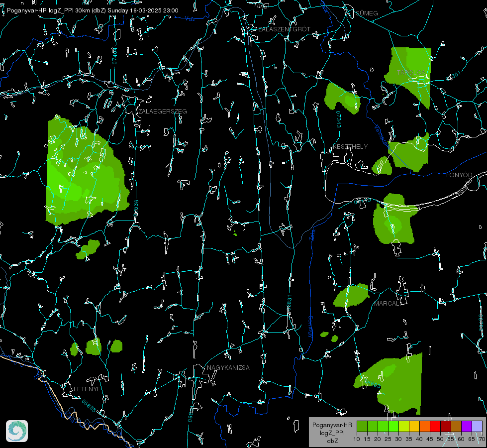Click the LETENYE city label
The width and height of the screenshot is (487, 448).
point(87,389)
